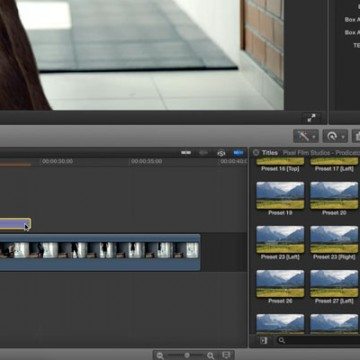
Task: Select the Preset 27 [Left] title
Action: pyautogui.click(x=334, y=287)
